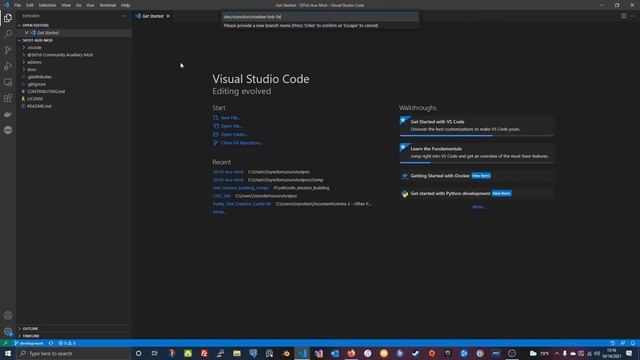The image size is (640, 360).
Task: Click the New File icon under Start
Action: tap(216, 118)
